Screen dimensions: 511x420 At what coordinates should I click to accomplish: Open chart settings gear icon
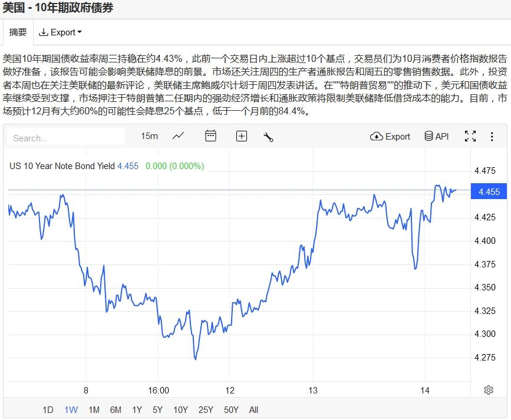click(x=488, y=390)
